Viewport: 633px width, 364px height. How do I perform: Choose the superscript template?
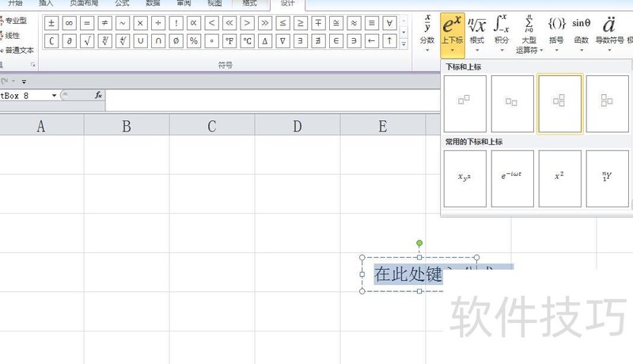click(x=464, y=103)
